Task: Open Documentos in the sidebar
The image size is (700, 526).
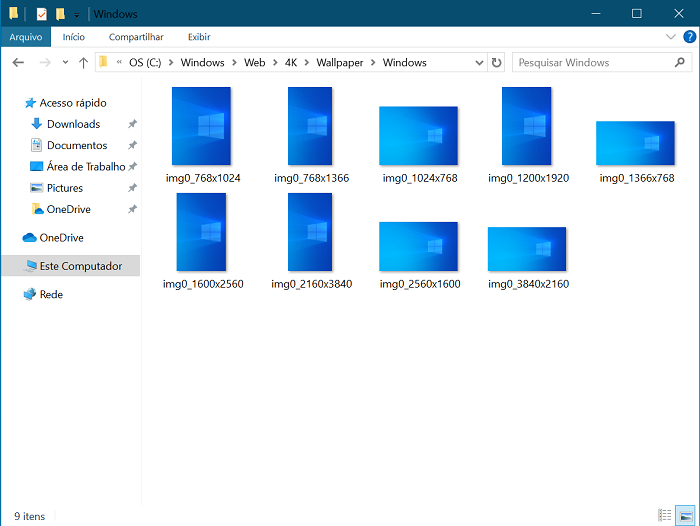Action: click(77, 146)
